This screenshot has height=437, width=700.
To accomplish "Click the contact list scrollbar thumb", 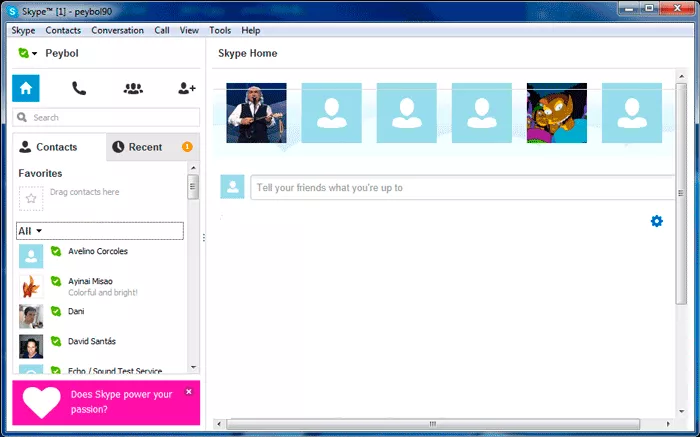I will (193, 187).
